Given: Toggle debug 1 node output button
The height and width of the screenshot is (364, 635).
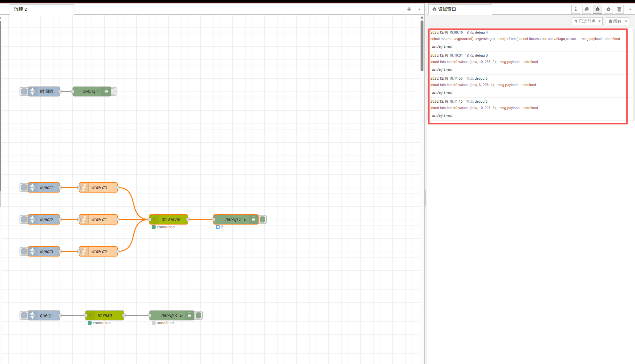Looking at the screenshot, I should 113,91.
